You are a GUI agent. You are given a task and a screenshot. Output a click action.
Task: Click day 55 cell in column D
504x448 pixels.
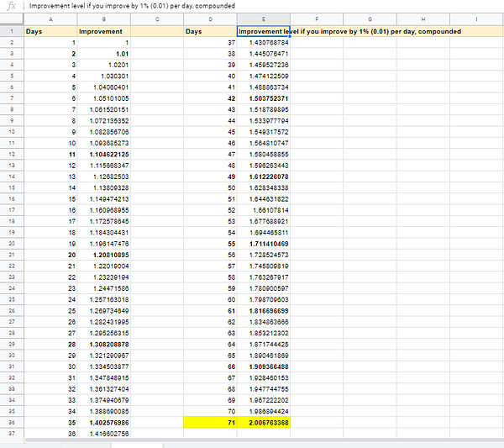210,244
